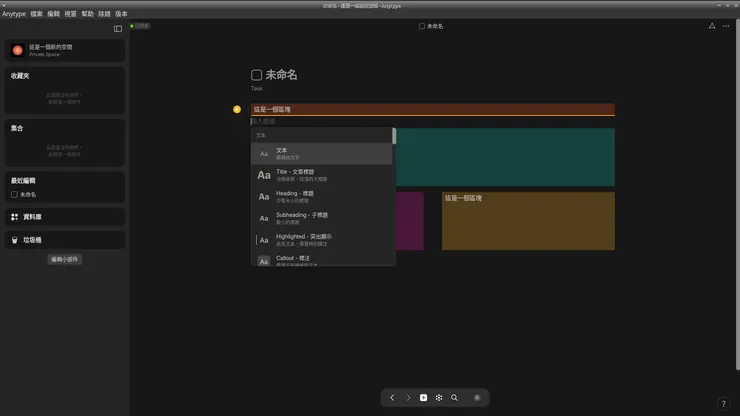Choose Highlighted block style option
The width and height of the screenshot is (740, 416).
pyautogui.click(x=321, y=240)
